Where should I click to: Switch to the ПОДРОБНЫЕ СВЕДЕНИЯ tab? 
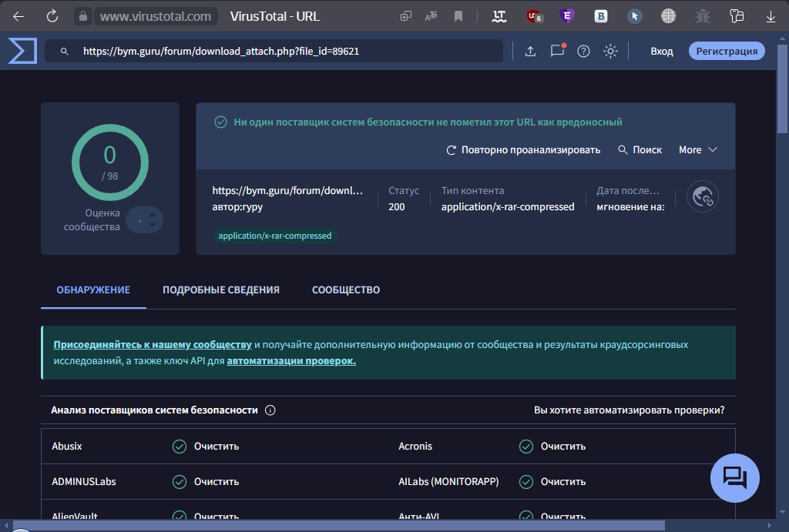pos(221,290)
